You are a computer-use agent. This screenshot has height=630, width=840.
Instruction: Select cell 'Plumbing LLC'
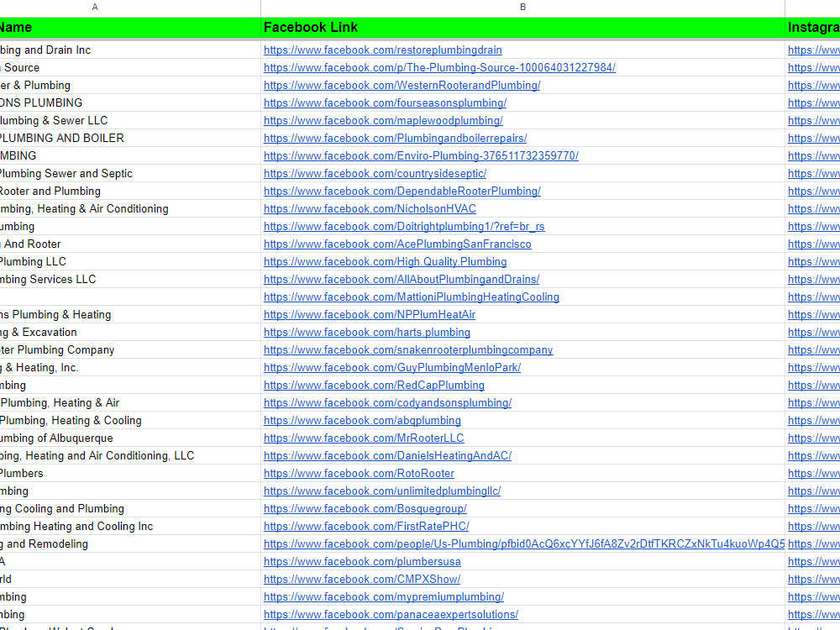click(130, 262)
